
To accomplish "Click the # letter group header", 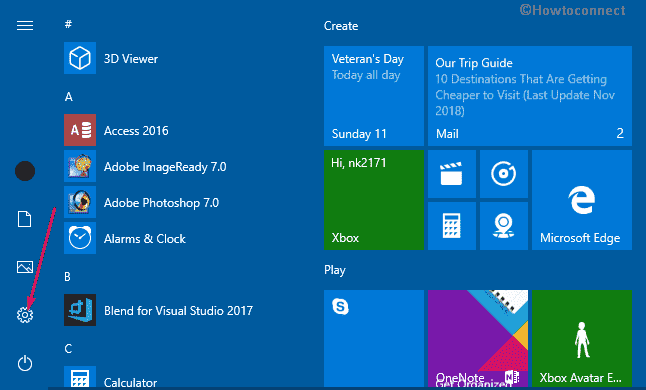I will point(68,24).
